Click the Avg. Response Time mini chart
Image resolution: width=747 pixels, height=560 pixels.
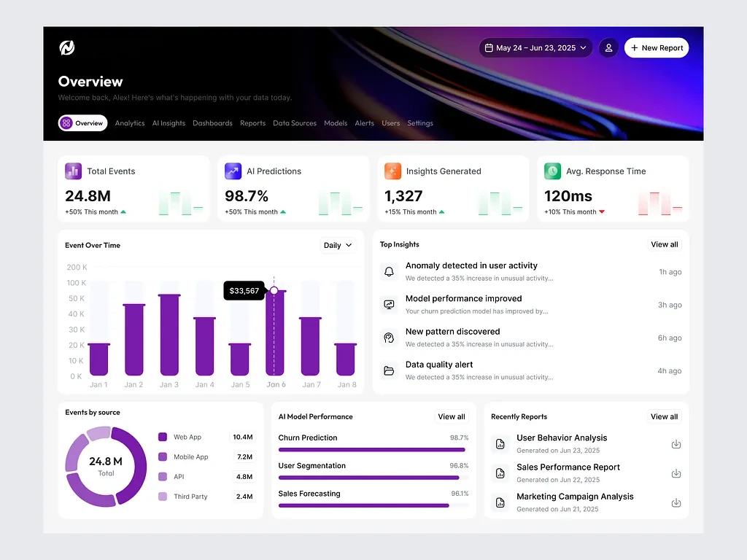click(659, 203)
